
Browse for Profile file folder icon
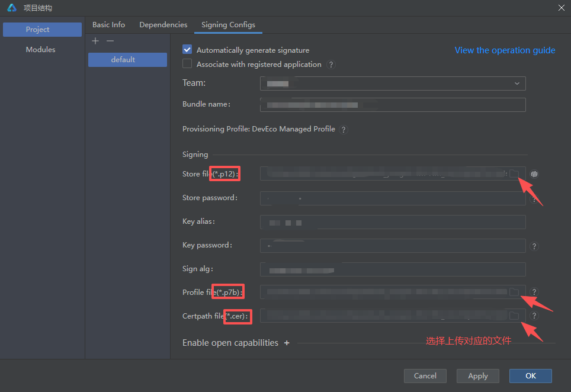point(514,292)
